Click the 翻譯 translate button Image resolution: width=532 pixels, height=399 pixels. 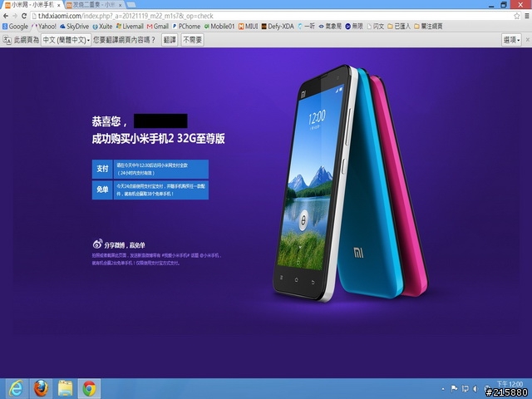click(170, 40)
